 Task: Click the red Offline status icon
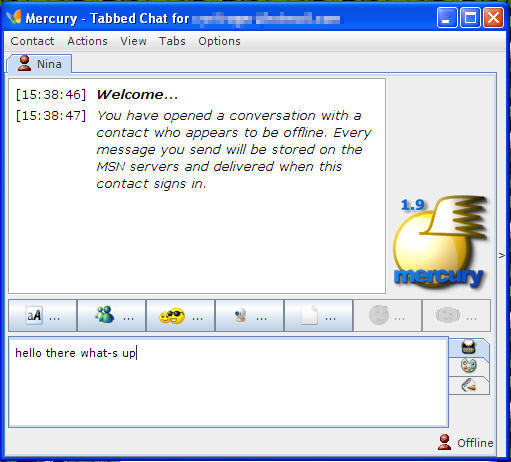444,442
